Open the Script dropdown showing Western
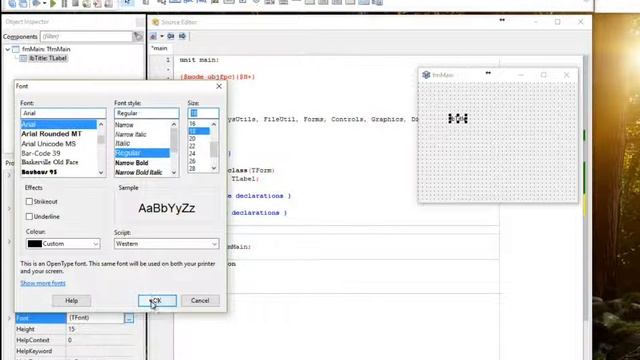This screenshot has width=640, height=360. [x=214, y=244]
